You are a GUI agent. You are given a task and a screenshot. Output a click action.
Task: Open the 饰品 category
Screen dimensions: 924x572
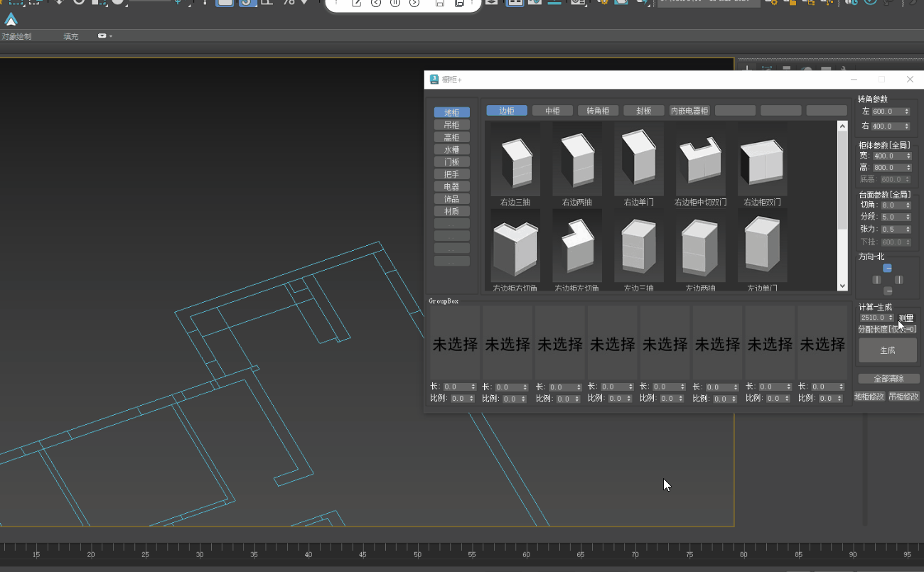[x=451, y=199]
